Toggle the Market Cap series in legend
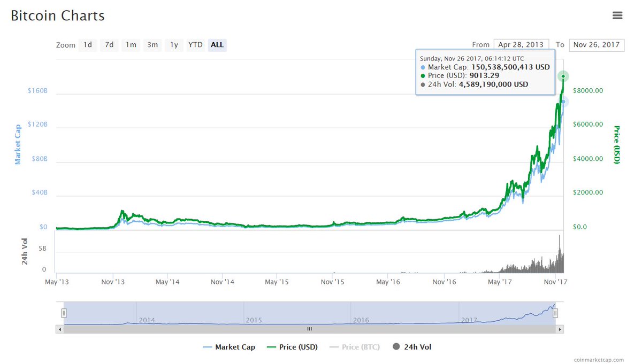 click(x=229, y=347)
